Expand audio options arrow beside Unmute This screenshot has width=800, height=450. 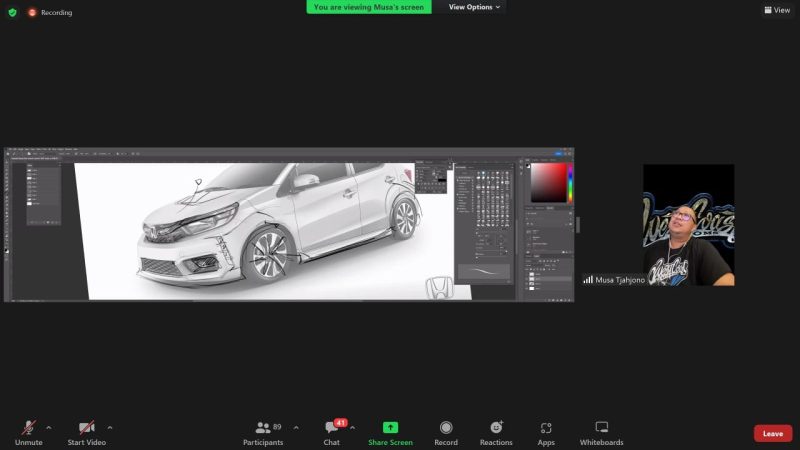coord(49,427)
